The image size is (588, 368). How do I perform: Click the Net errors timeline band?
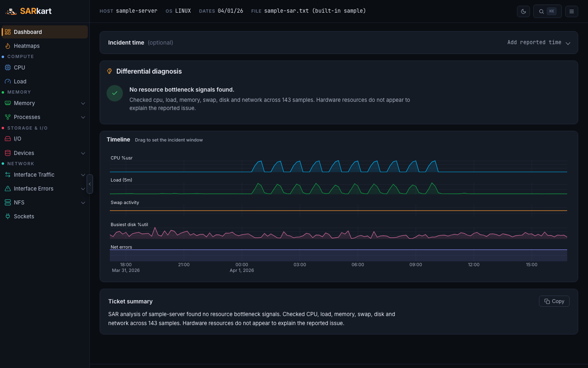pyautogui.click(x=339, y=255)
